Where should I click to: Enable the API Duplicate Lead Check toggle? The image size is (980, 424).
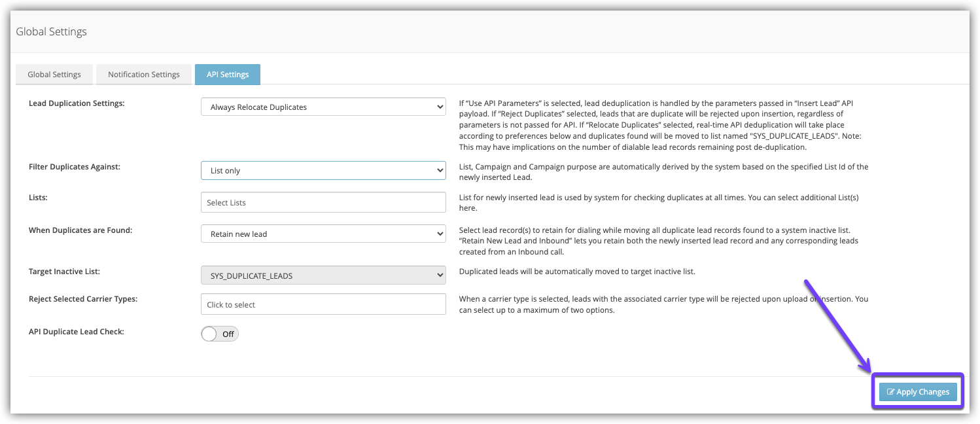220,334
